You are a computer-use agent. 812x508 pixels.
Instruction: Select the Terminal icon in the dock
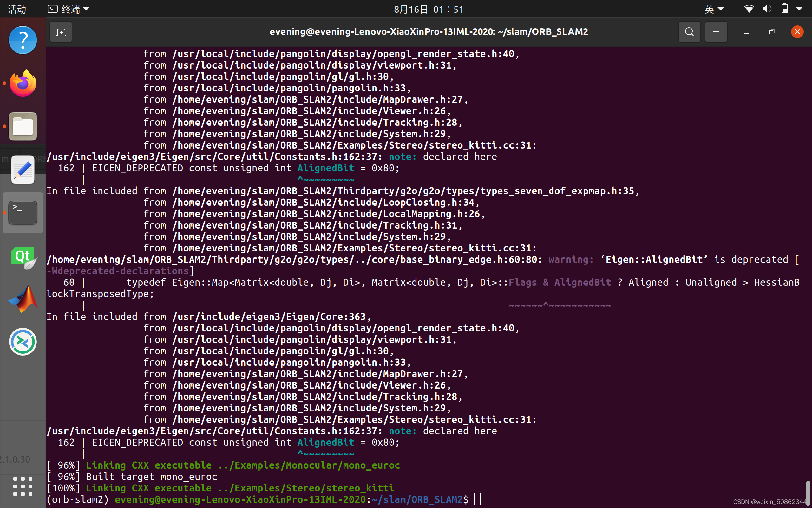[23, 213]
